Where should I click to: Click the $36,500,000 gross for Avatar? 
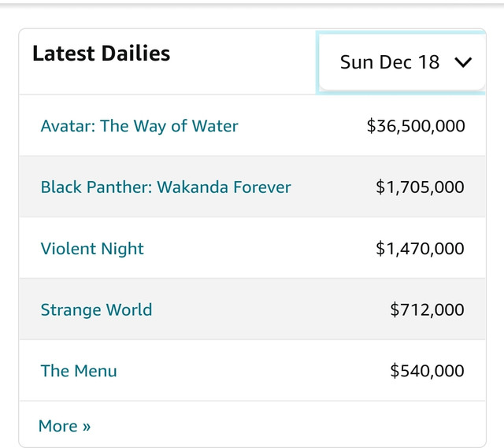tap(416, 126)
